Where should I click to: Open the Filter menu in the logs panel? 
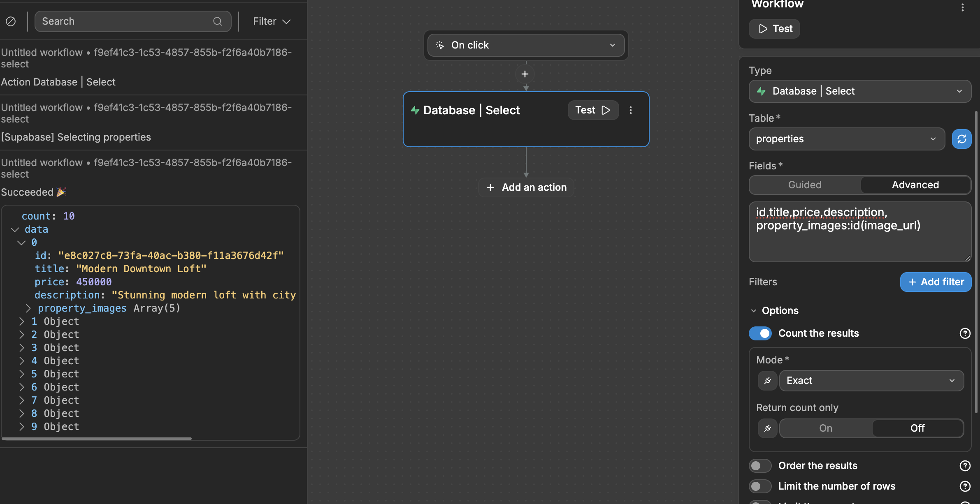coord(272,21)
